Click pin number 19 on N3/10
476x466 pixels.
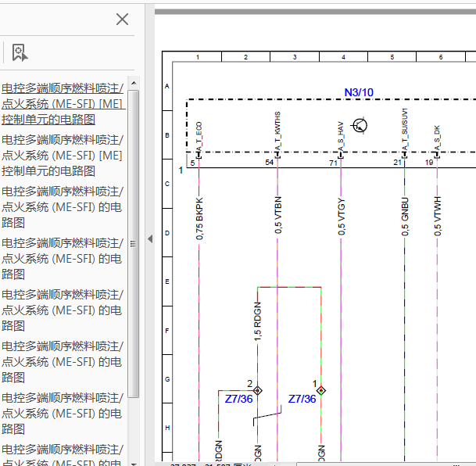click(429, 163)
